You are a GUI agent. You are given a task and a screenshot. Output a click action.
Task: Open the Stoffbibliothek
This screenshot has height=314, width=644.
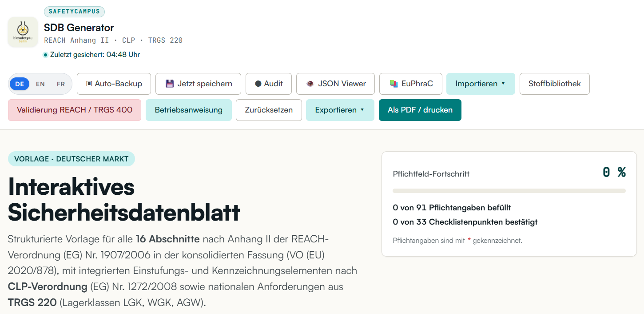coord(555,84)
